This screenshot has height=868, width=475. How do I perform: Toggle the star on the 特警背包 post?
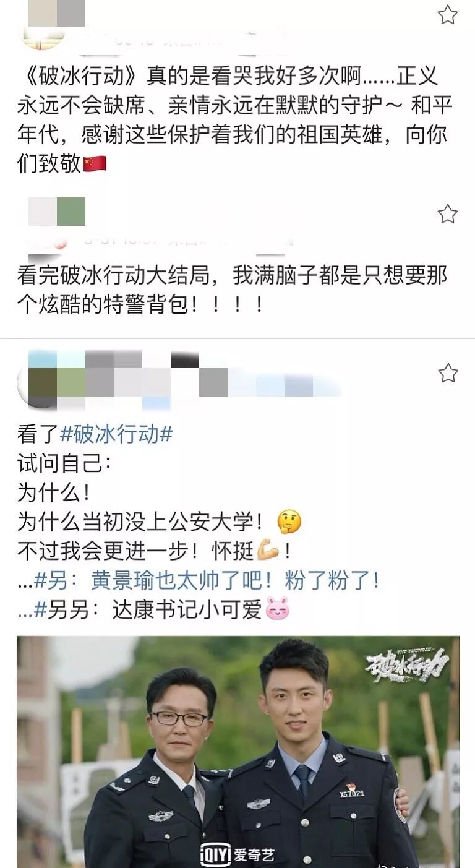447,214
